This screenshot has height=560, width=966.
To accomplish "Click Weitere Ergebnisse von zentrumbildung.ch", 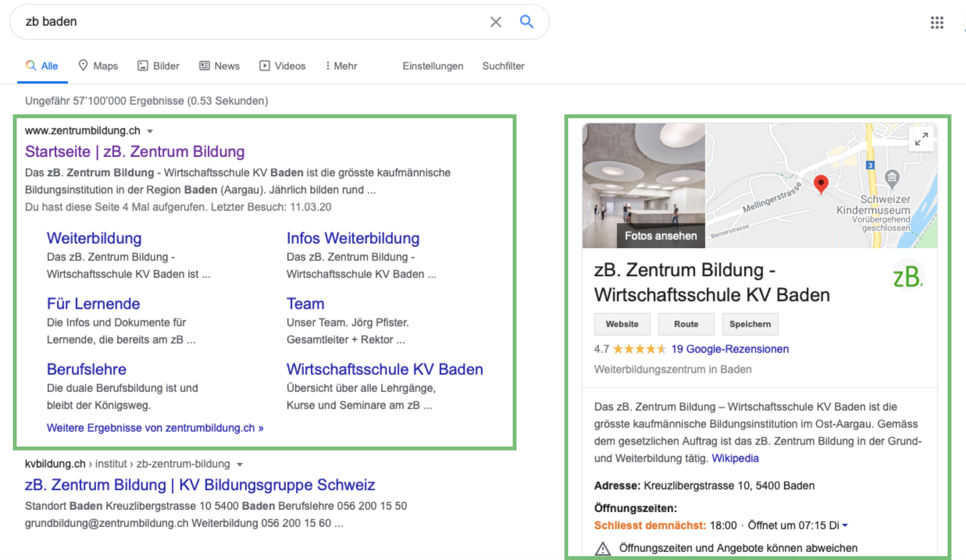I will (x=155, y=428).
